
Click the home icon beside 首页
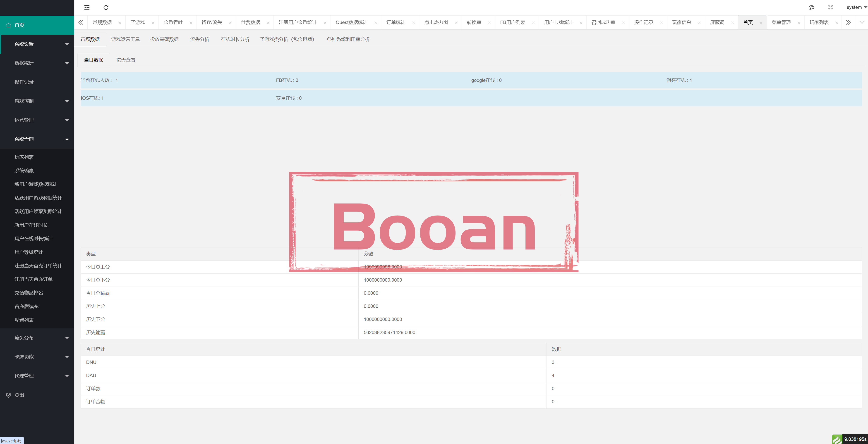pos(8,25)
